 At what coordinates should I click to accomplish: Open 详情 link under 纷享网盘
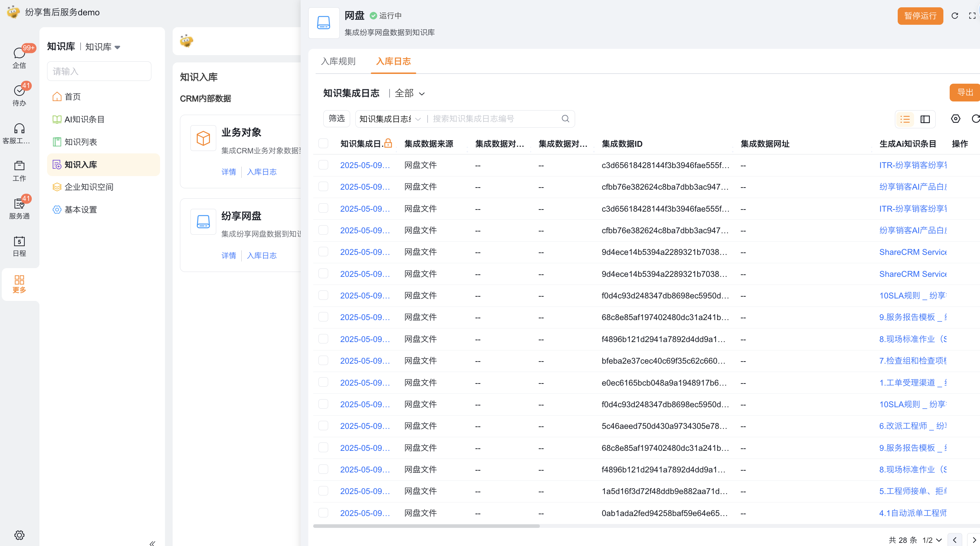229,256
